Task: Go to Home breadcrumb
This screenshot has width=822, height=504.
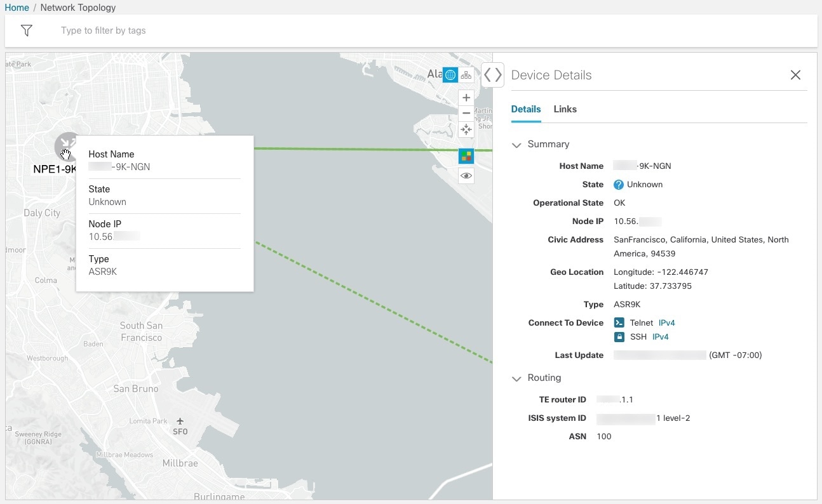Action: point(17,8)
